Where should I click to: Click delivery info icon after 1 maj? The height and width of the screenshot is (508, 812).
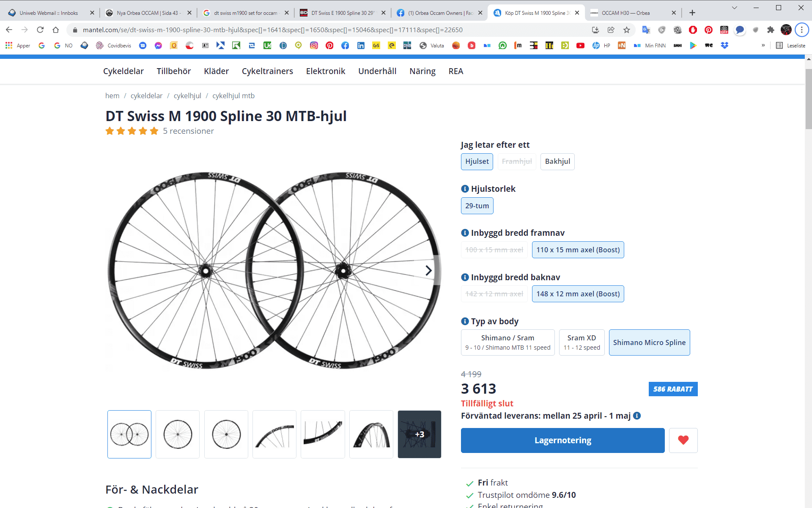(x=637, y=416)
